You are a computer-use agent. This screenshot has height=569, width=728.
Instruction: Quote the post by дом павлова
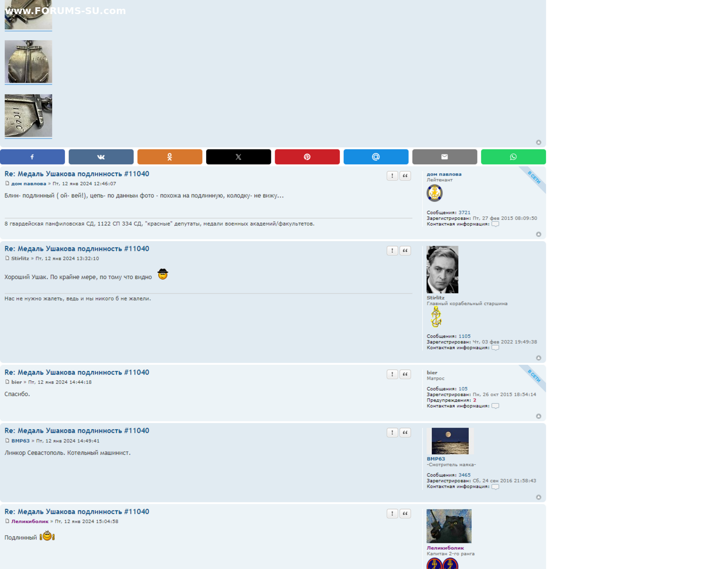(x=405, y=176)
